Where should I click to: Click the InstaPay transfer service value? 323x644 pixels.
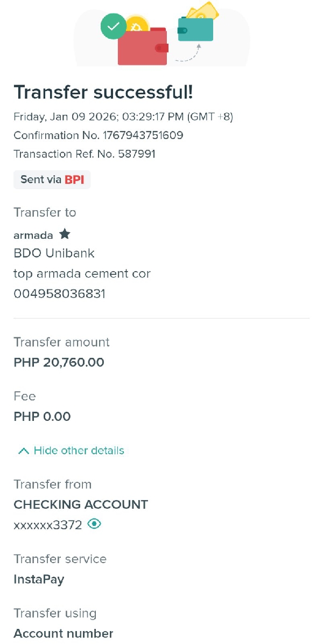(x=39, y=579)
